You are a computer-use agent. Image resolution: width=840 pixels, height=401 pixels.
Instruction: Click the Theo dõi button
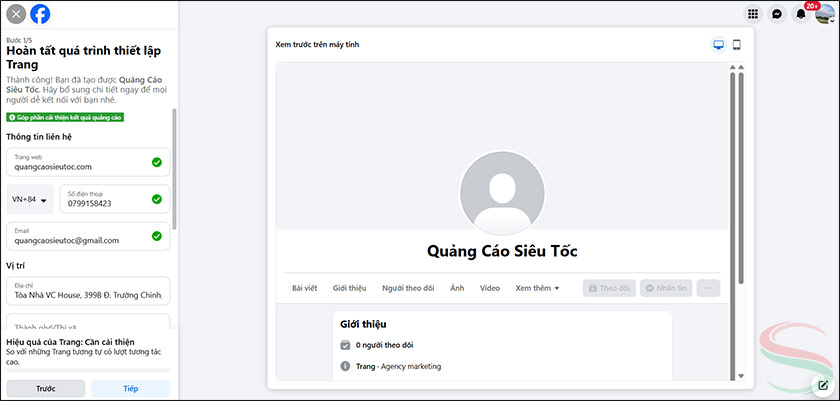[x=609, y=288]
